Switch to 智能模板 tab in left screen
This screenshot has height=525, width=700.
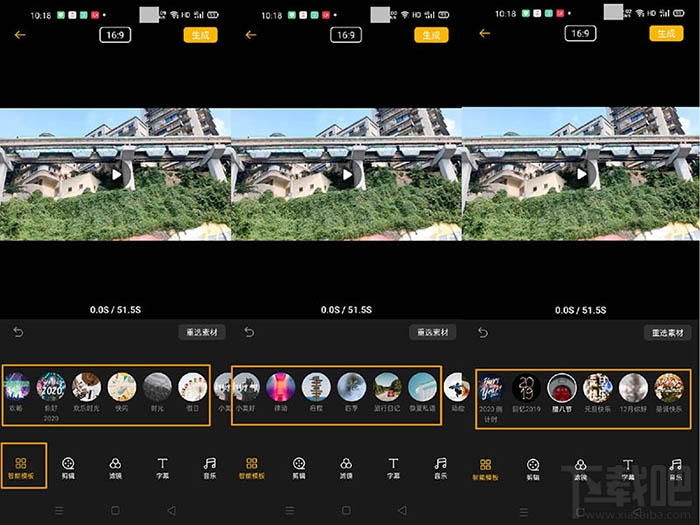pyautogui.click(x=22, y=468)
